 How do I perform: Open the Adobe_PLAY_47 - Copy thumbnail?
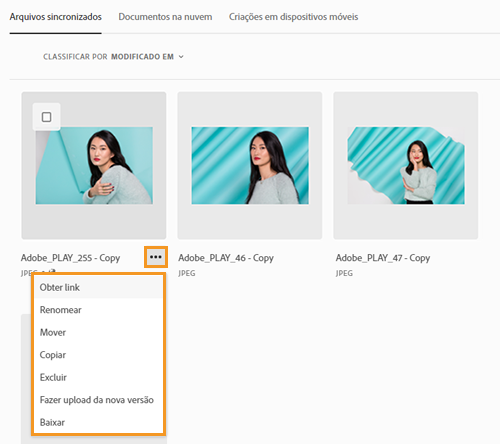click(x=406, y=166)
